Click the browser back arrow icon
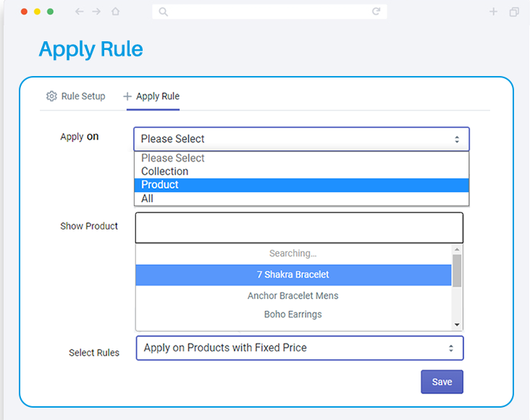 (79, 12)
